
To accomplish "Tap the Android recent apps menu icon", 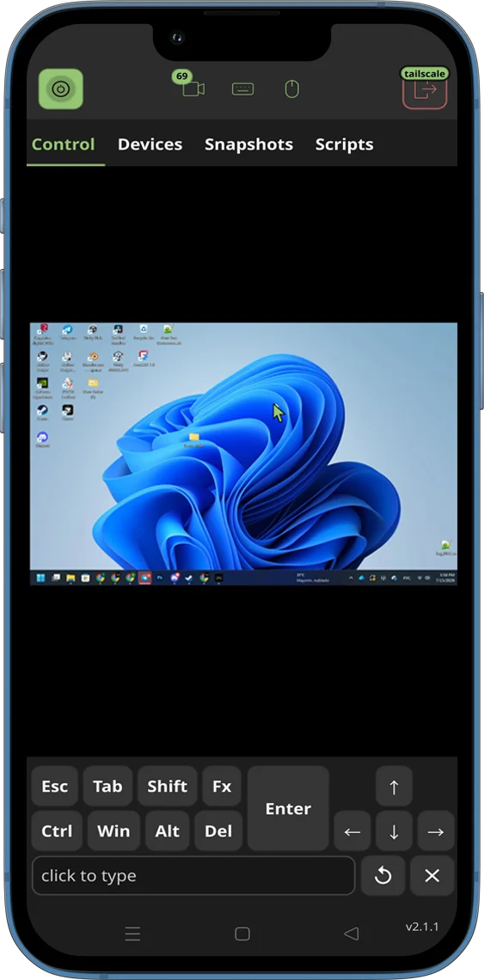I will pos(132,934).
